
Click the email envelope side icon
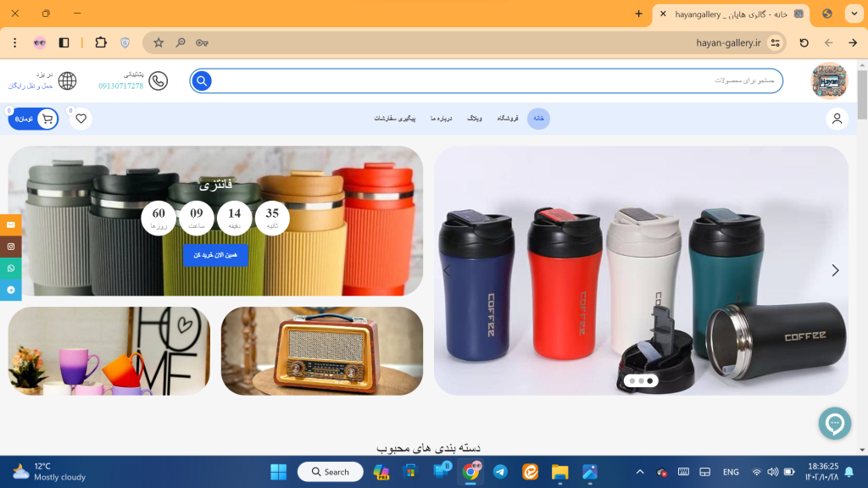coord(11,225)
